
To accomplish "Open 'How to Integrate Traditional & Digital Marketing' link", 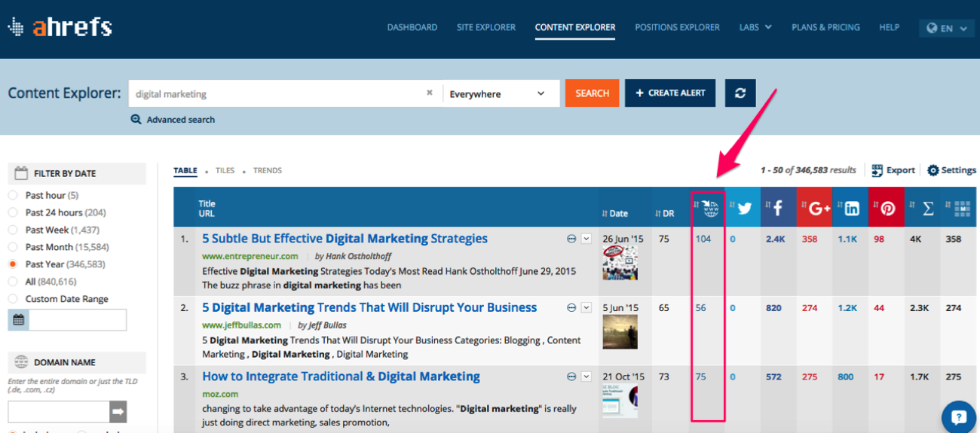I will 341,377.
